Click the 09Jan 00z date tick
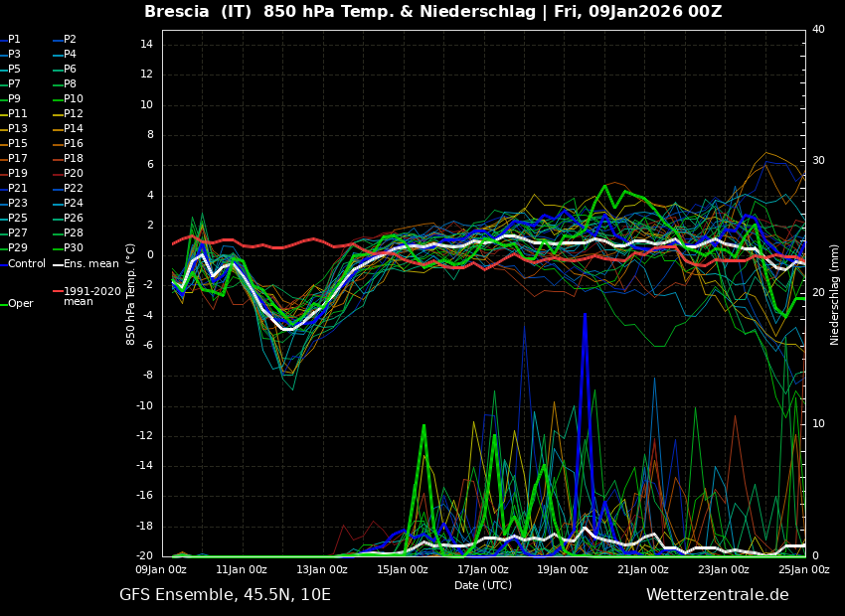This screenshot has height=616, width=845. coord(161,570)
